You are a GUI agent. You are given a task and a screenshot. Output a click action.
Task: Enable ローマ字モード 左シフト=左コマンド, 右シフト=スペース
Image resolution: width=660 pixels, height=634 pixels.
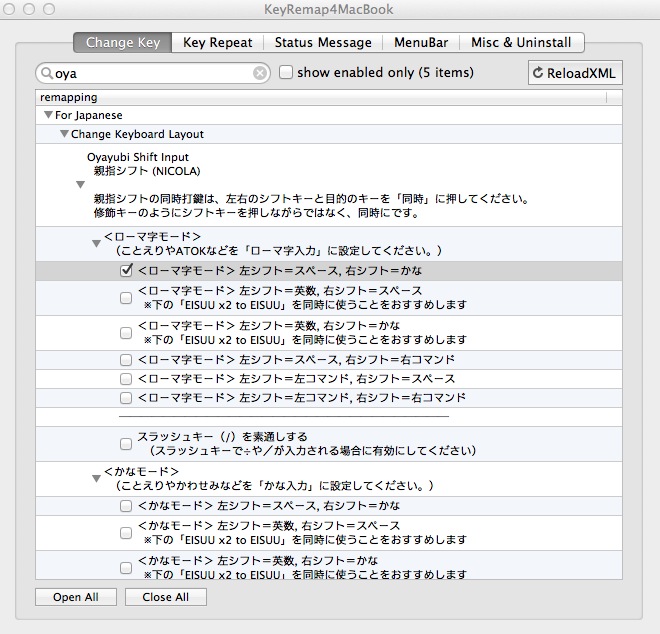(x=126, y=379)
